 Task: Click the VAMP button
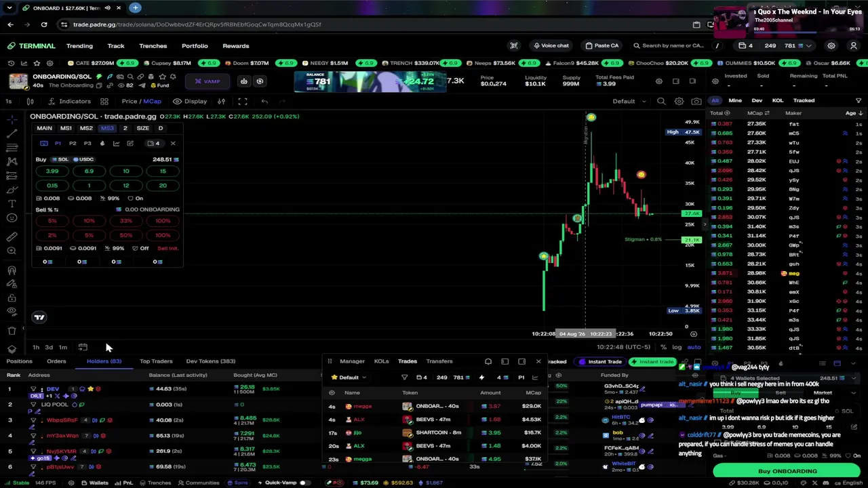coord(207,81)
